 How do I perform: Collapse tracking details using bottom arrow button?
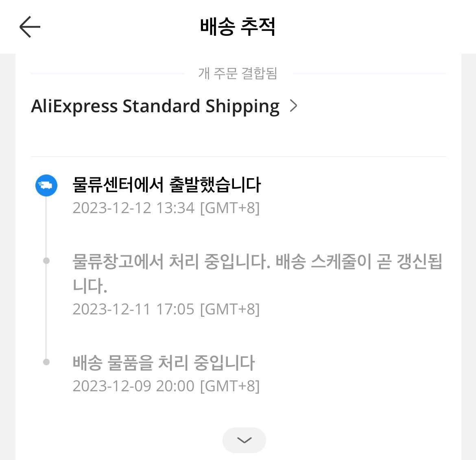244,440
